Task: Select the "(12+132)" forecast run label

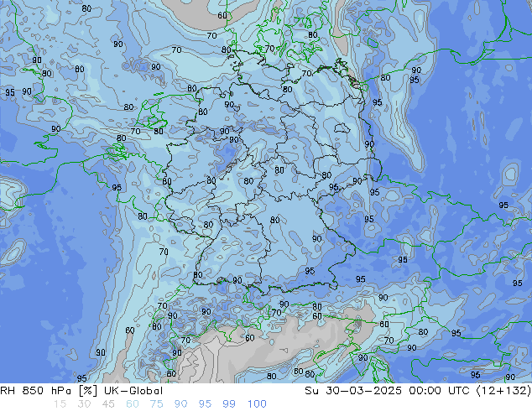Action: click(503, 391)
